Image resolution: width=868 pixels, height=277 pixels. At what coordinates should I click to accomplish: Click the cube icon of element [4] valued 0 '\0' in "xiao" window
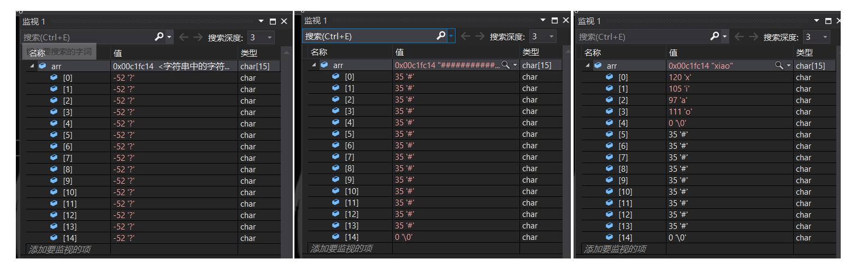[x=610, y=123]
